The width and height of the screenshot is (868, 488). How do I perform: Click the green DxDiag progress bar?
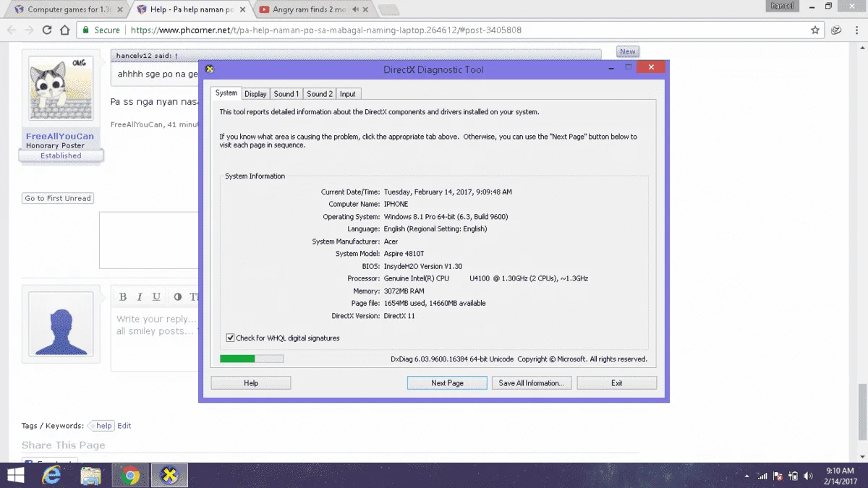pyautogui.click(x=252, y=359)
